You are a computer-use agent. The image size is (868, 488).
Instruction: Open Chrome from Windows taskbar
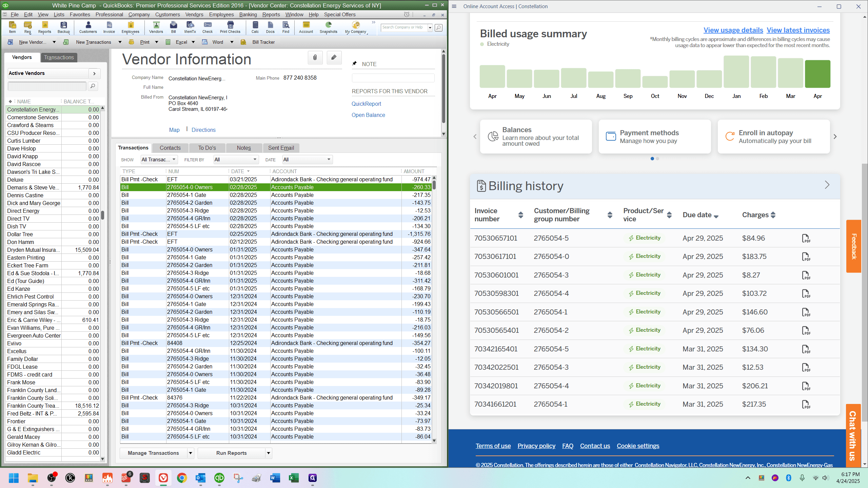pyautogui.click(x=182, y=478)
